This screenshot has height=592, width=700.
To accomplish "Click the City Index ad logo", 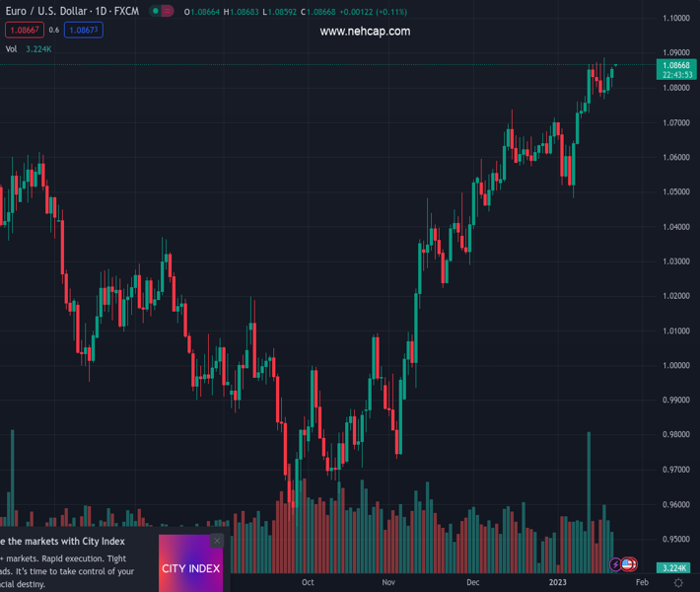I will [190, 568].
